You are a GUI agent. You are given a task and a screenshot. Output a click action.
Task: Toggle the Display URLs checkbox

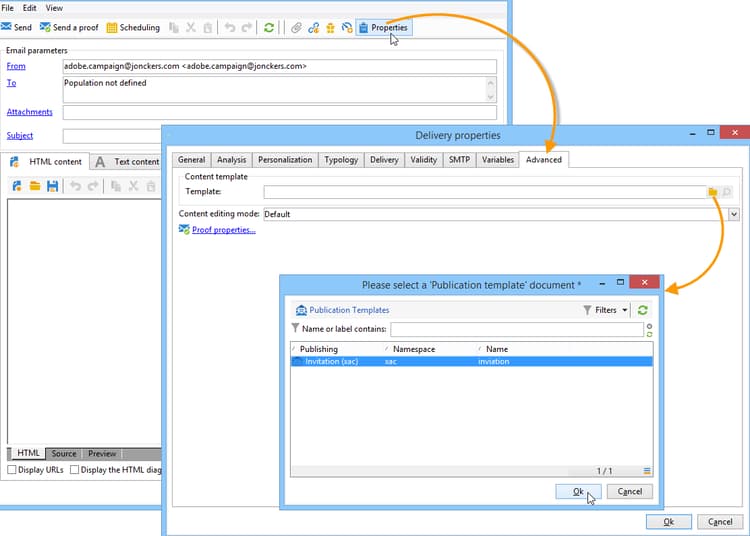(x=12, y=470)
